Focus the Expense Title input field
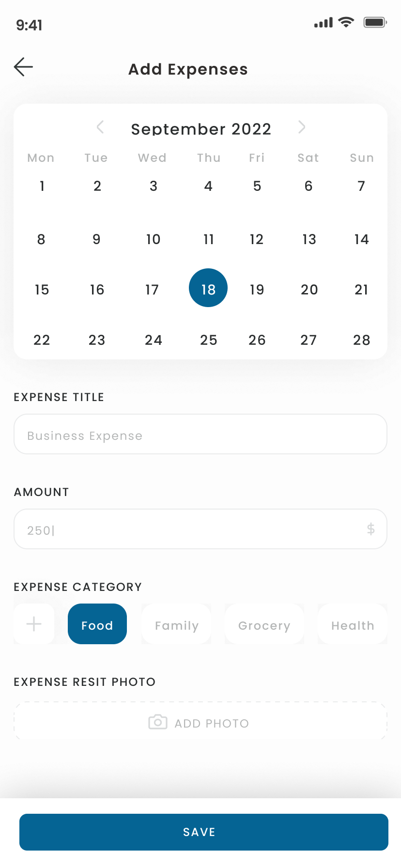 pyautogui.click(x=200, y=434)
